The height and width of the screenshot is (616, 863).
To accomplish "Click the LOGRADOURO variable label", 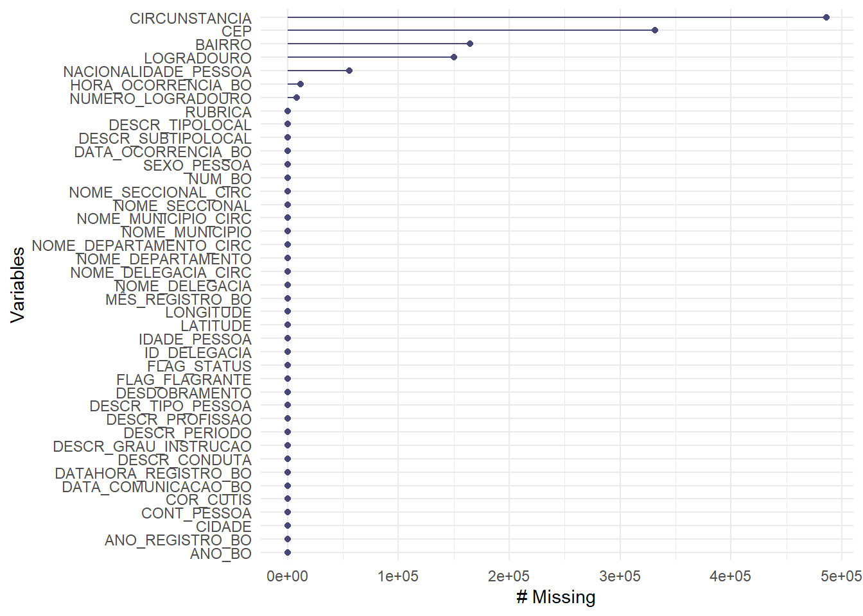I will click(x=198, y=58).
